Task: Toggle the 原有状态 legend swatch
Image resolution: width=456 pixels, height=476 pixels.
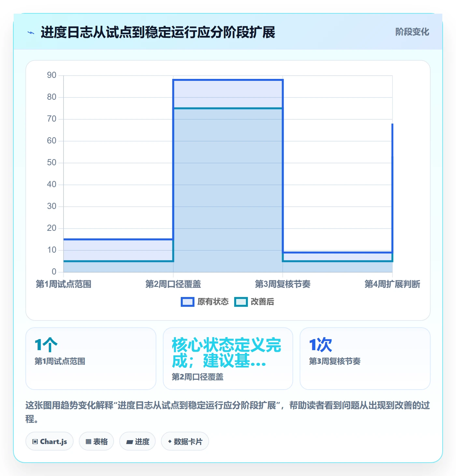Action: (x=188, y=302)
